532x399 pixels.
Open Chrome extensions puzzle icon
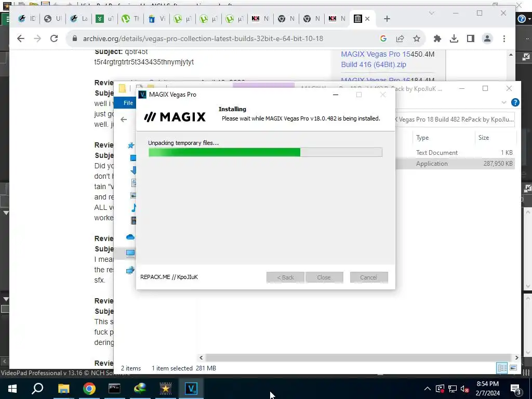437,38
